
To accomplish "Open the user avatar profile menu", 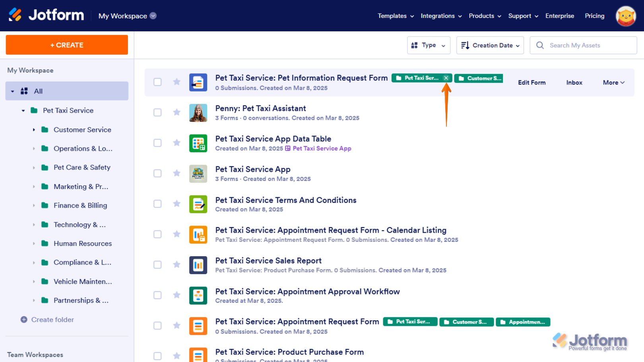I will tap(626, 16).
